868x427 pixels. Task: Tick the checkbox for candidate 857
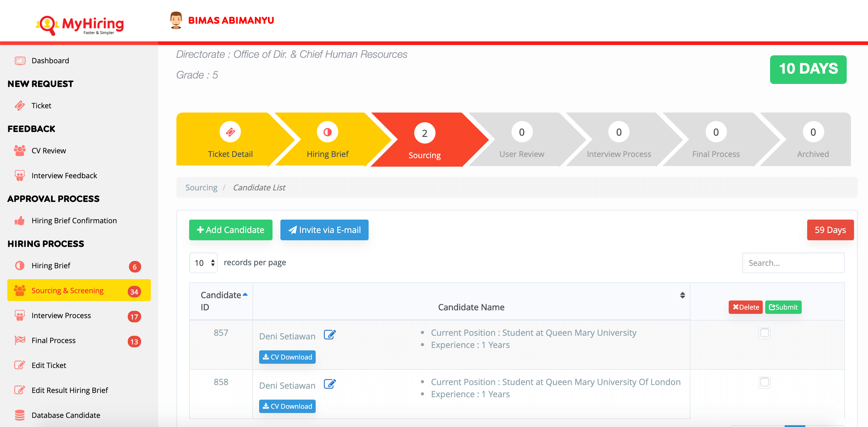[764, 333]
